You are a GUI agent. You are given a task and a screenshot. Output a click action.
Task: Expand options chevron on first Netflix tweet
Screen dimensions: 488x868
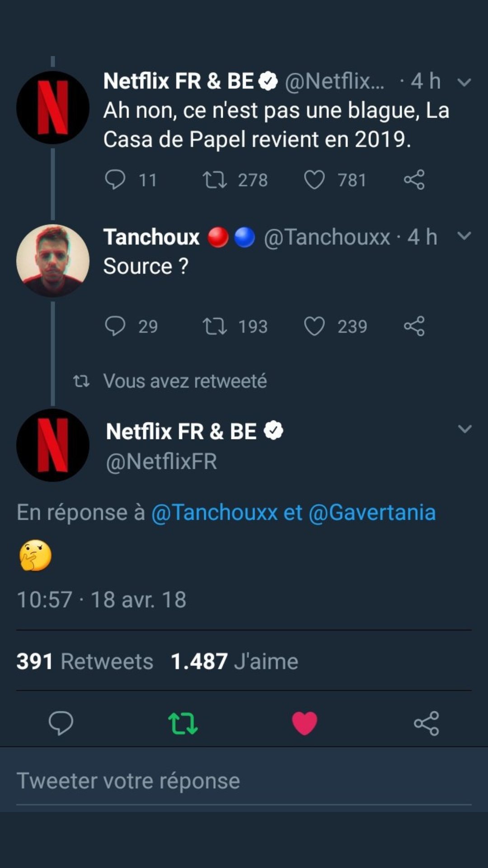[x=465, y=82]
